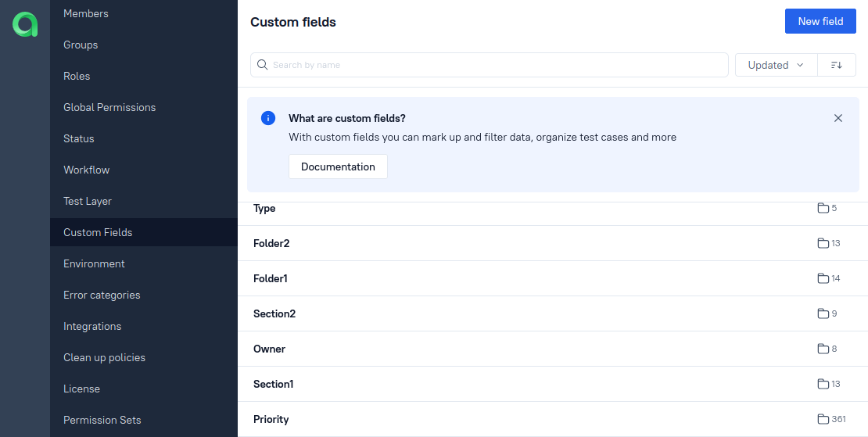Click the folder icon in Section2 row
868x437 pixels.
click(x=823, y=313)
